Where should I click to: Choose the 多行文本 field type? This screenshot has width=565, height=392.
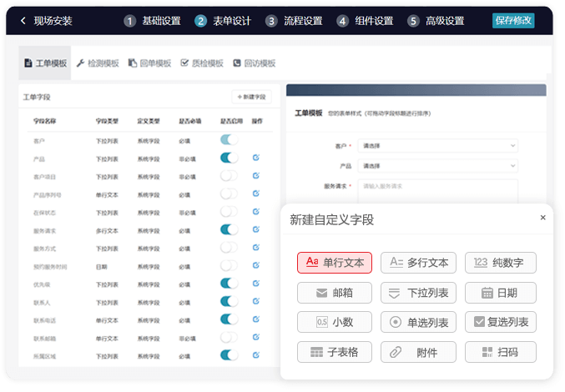click(x=418, y=263)
